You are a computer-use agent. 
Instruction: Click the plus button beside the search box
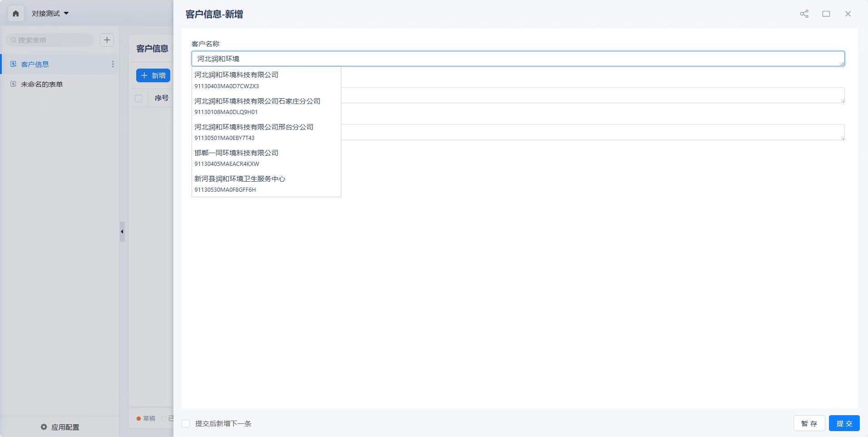(x=107, y=40)
